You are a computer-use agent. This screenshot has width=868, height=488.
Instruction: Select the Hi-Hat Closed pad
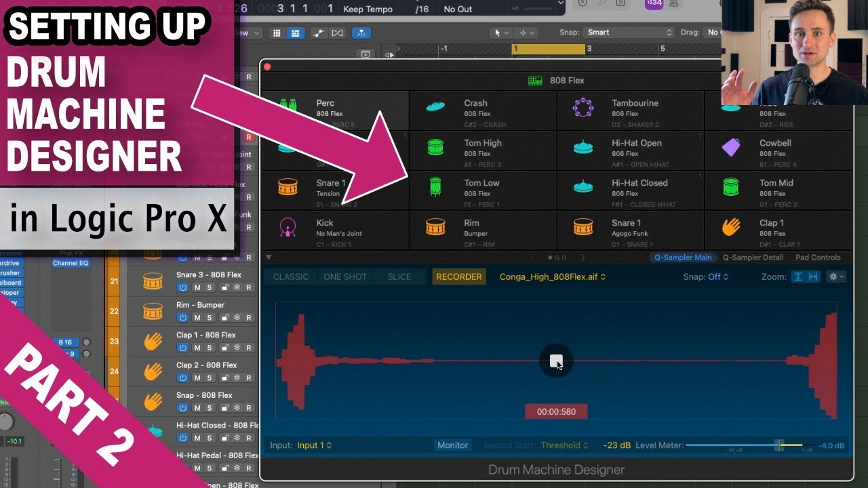pos(631,190)
